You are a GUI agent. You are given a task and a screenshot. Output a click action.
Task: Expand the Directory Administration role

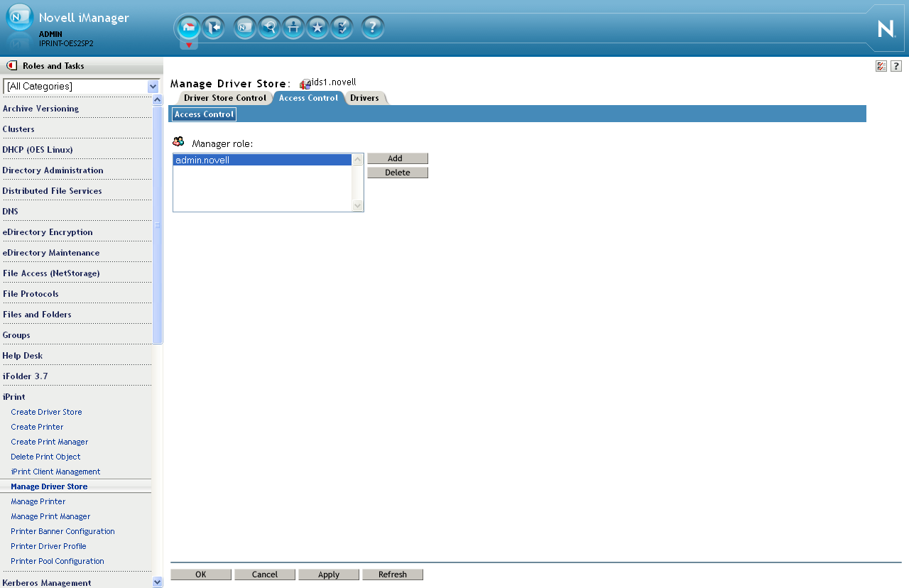tap(53, 170)
